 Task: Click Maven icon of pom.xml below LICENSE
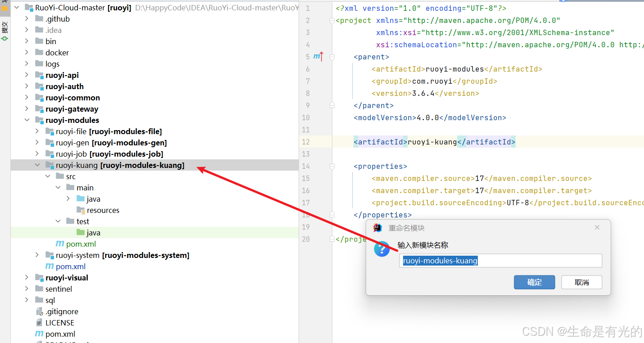click(x=39, y=334)
